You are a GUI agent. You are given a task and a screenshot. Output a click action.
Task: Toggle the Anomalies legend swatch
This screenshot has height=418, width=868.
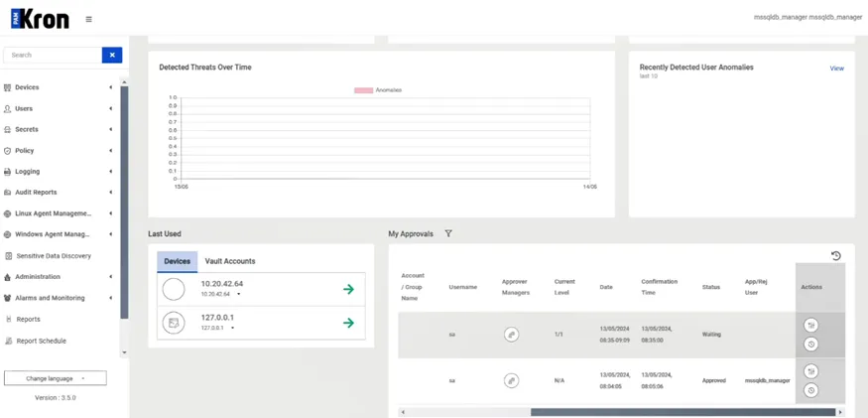pyautogui.click(x=364, y=89)
